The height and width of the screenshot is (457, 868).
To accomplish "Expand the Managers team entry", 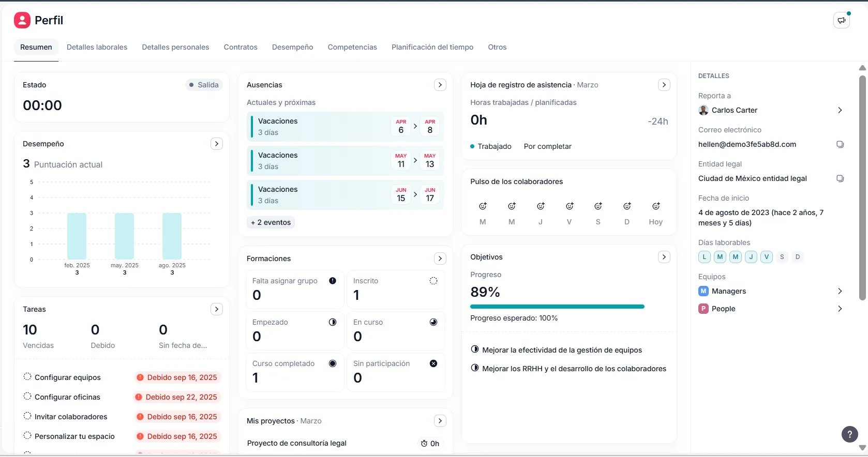I will (840, 291).
